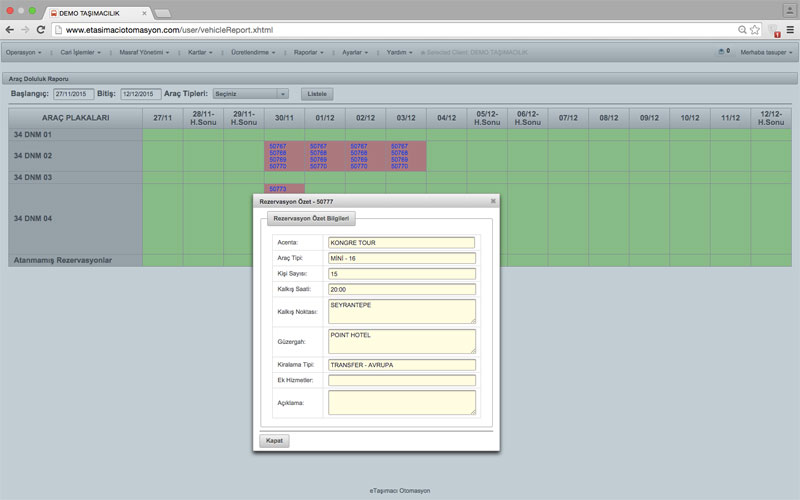Image resolution: width=800 pixels, height=500 pixels.
Task: Click the browser forward arrow
Action: tap(25, 30)
